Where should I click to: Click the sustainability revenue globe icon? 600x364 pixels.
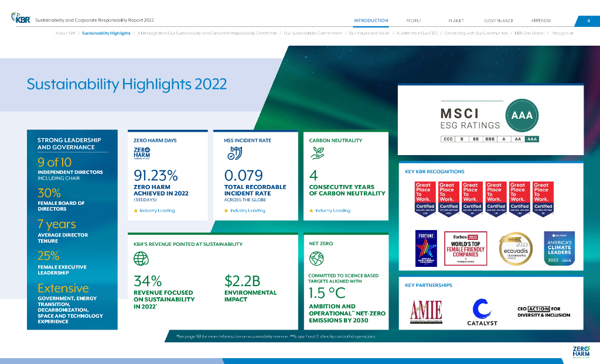point(142,259)
